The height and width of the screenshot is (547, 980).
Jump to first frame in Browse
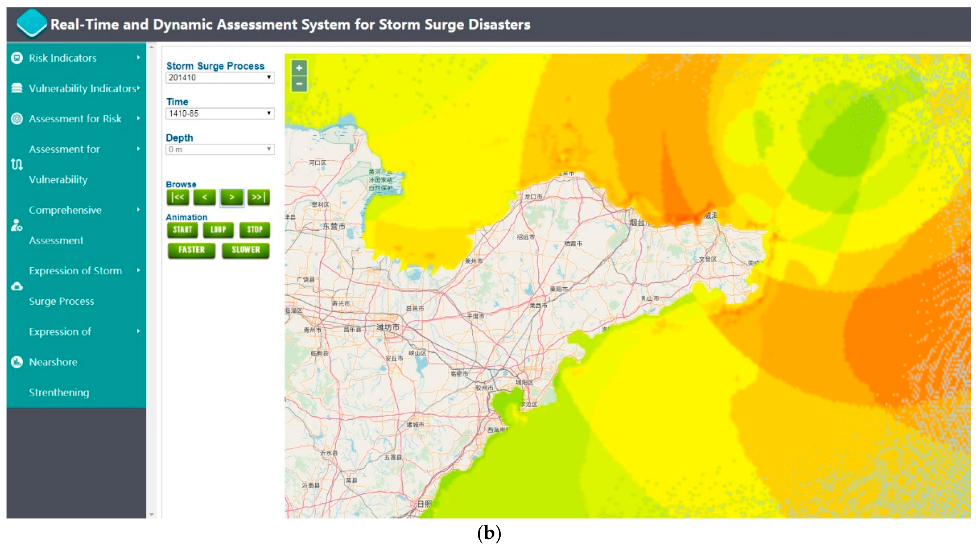click(x=178, y=197)
